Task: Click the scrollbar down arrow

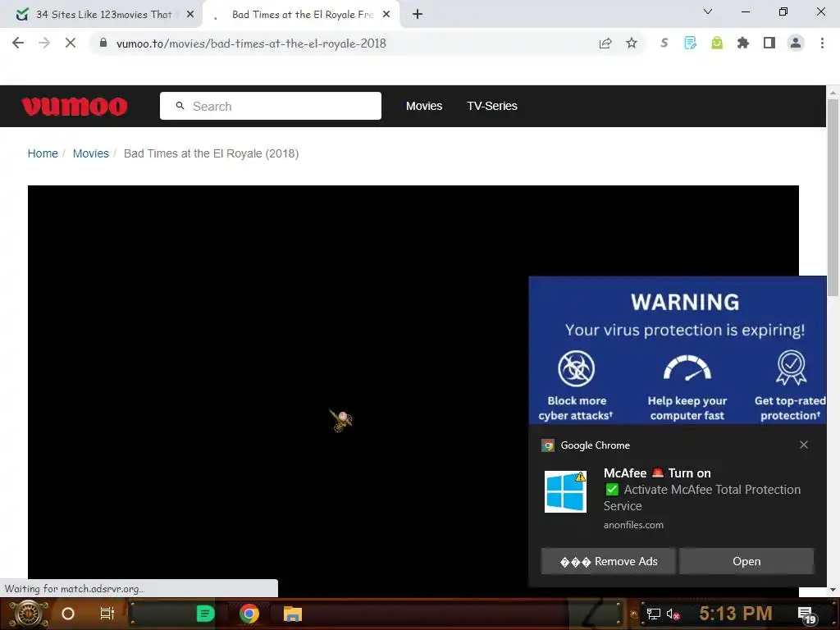Action: [x=833, y=591]
